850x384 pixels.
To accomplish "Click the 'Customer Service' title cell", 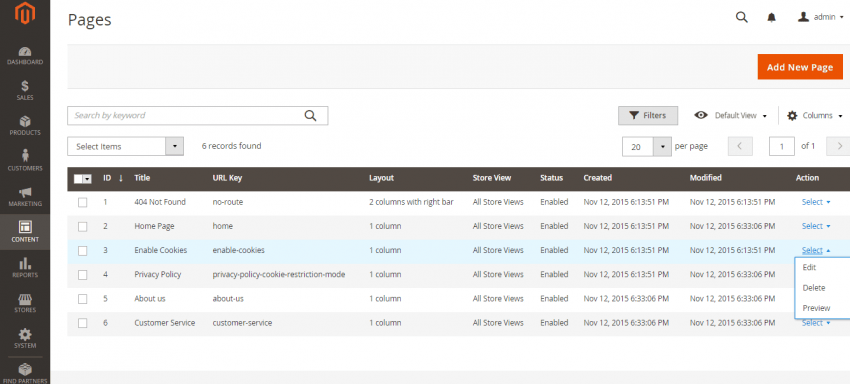I will [165, 323].
